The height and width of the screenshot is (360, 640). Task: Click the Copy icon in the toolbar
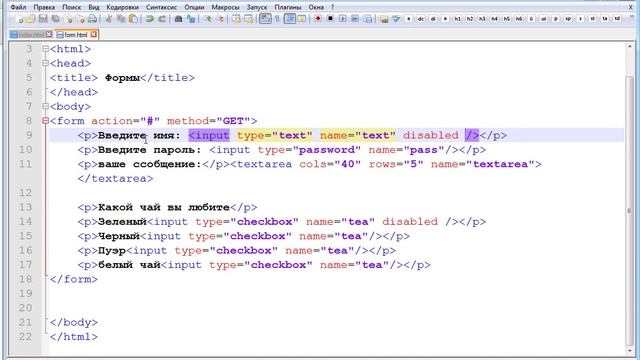tap(121, 19)
